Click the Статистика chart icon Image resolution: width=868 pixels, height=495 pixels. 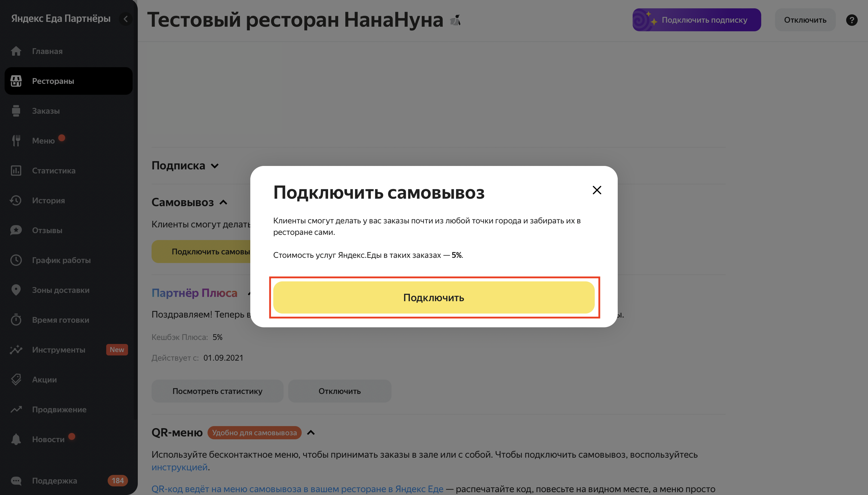[x=16, y=171]
